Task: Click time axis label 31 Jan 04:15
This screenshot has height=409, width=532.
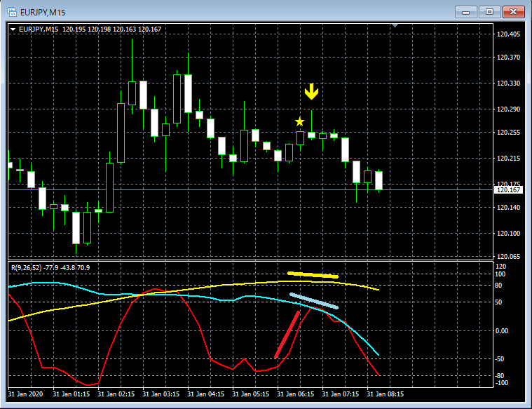Action: coord(205,394)
